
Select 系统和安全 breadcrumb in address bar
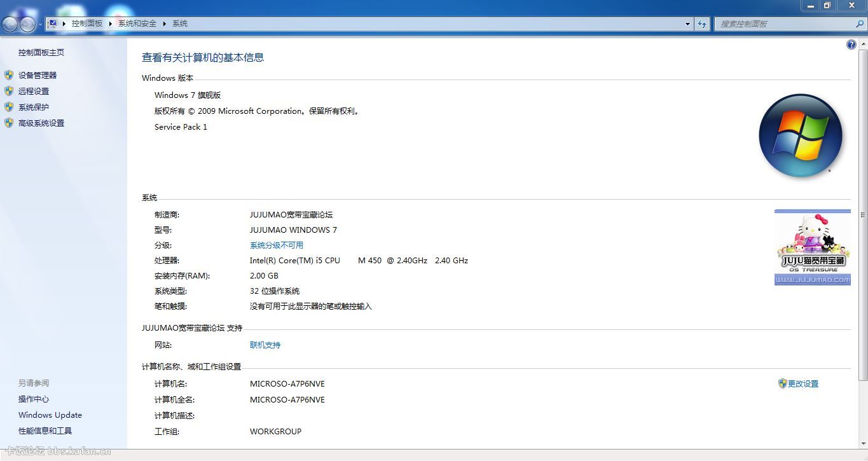click(137, 24)
